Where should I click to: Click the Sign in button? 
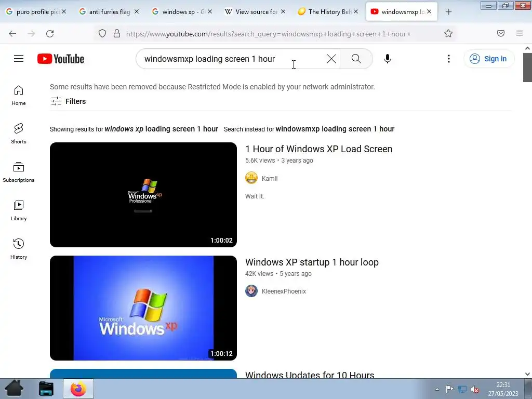pos(489,59)
